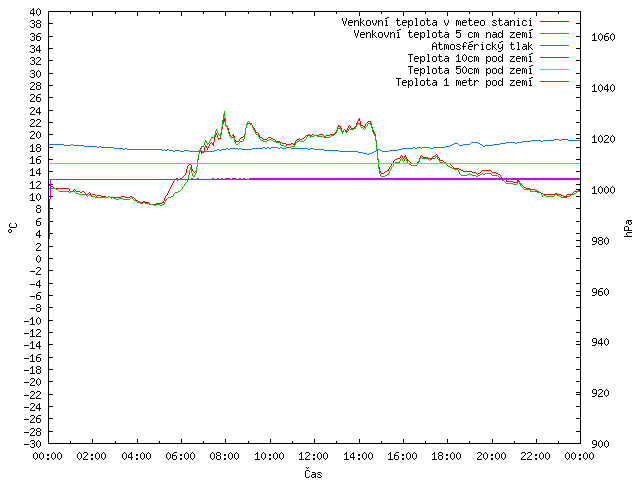Image resolution: width=640 pixels, height=480 pixels.
Task: Click the brown legend line sample
Action: pyautogui.click(x=554, y=82)
